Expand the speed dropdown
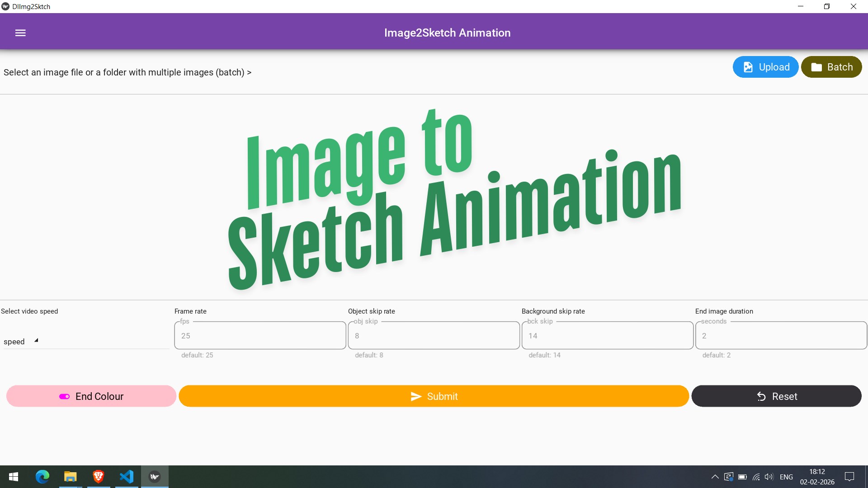 pos(21,342)
